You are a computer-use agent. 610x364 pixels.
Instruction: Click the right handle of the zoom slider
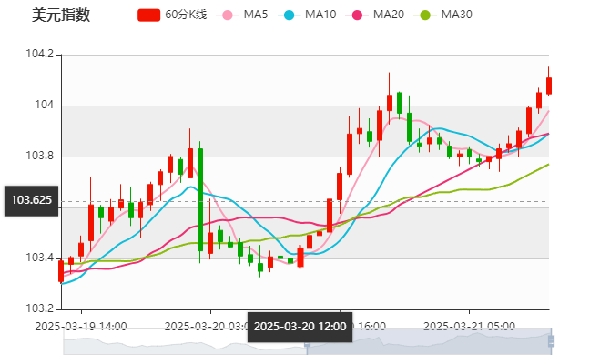(x=553, y=342)
